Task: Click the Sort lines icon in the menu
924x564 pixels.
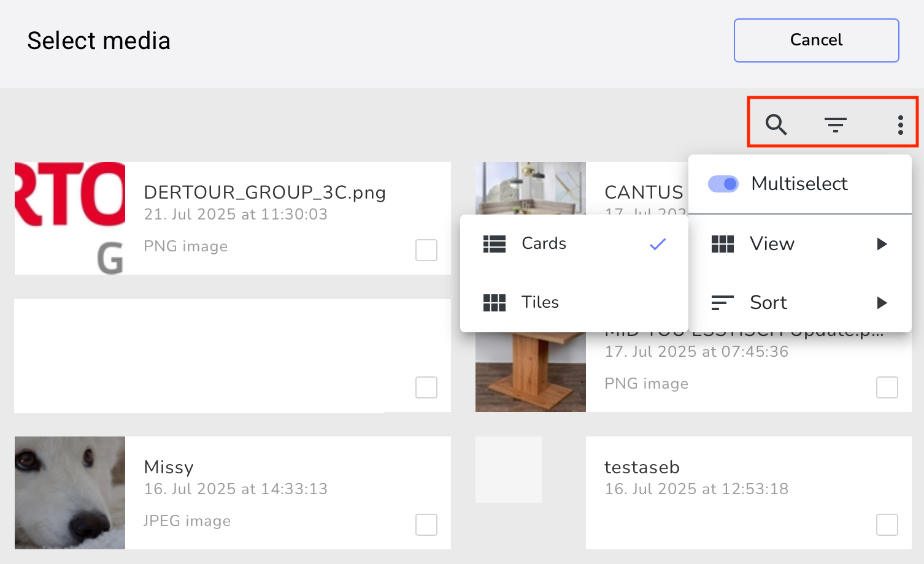Action: 723,302
